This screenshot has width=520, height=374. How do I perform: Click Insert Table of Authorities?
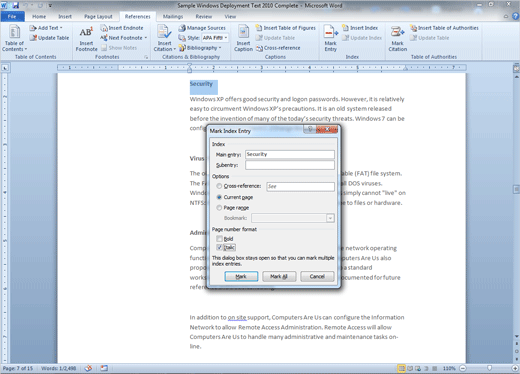[x=444, y=28]
